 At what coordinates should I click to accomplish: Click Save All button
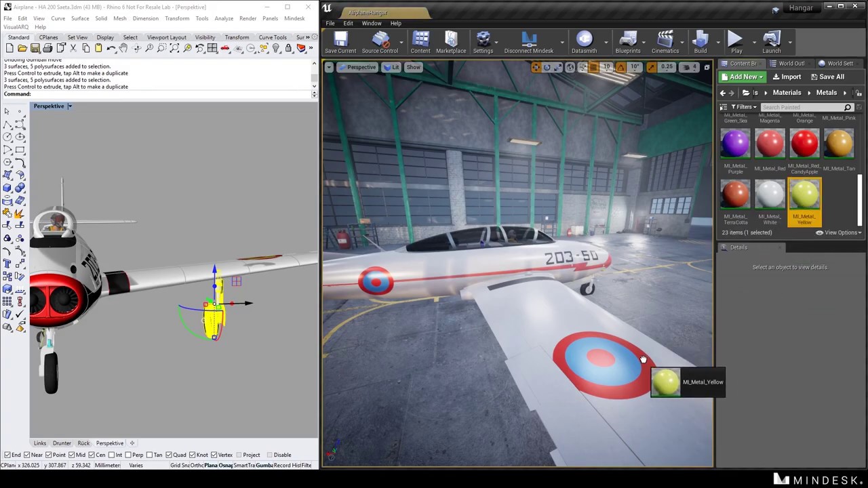(827, 77)
